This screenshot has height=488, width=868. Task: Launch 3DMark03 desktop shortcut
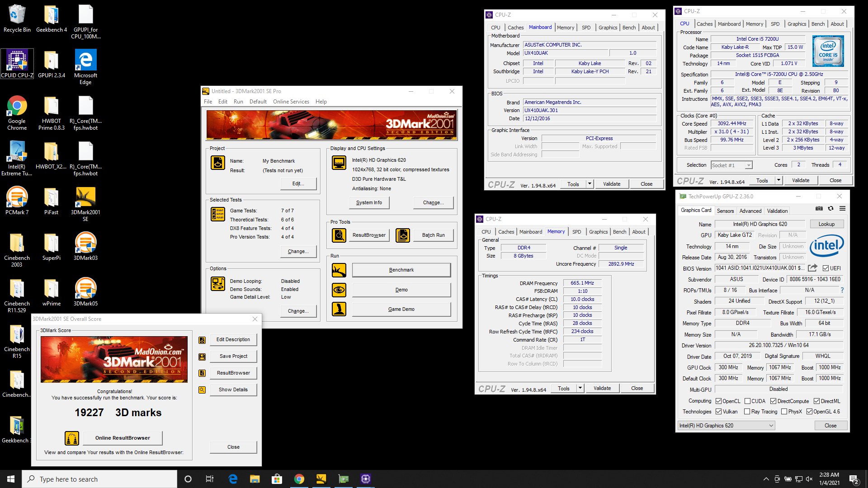click(85, 246)
